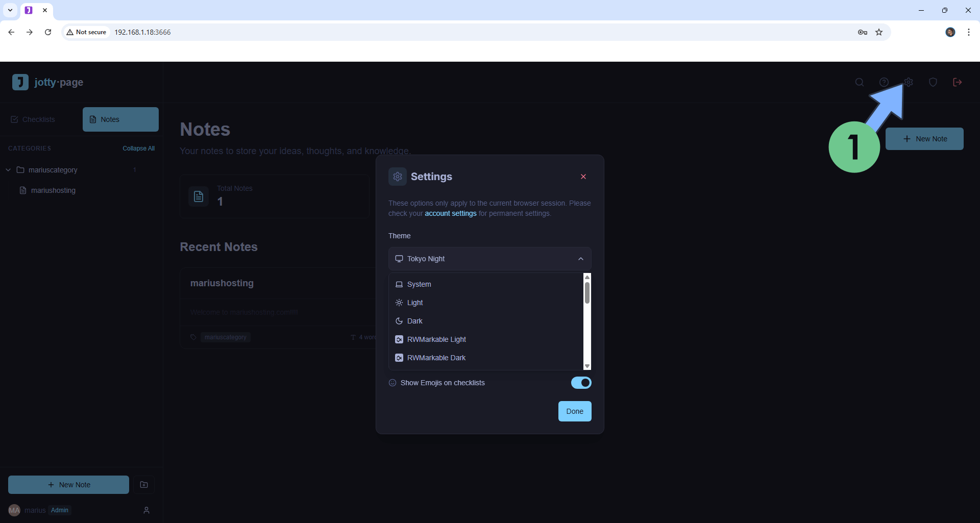Click the theme list scrollbar down arrow
980x523 pixels.
click(x=587, y=366)
